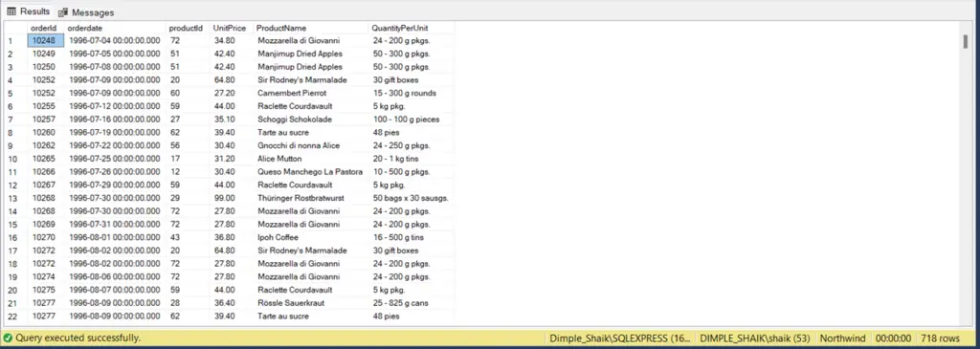The height and width of the screenshot is (349, 980).
Task: Select QuantityPerUnit cell 20 - 1 kg tins
Action: (x=412, y=159)
